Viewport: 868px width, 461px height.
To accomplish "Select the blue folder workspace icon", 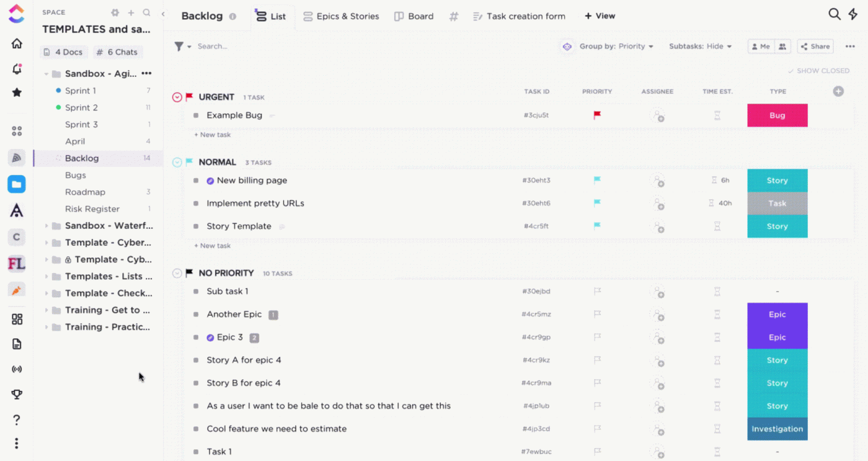I will tap(17, 184).
